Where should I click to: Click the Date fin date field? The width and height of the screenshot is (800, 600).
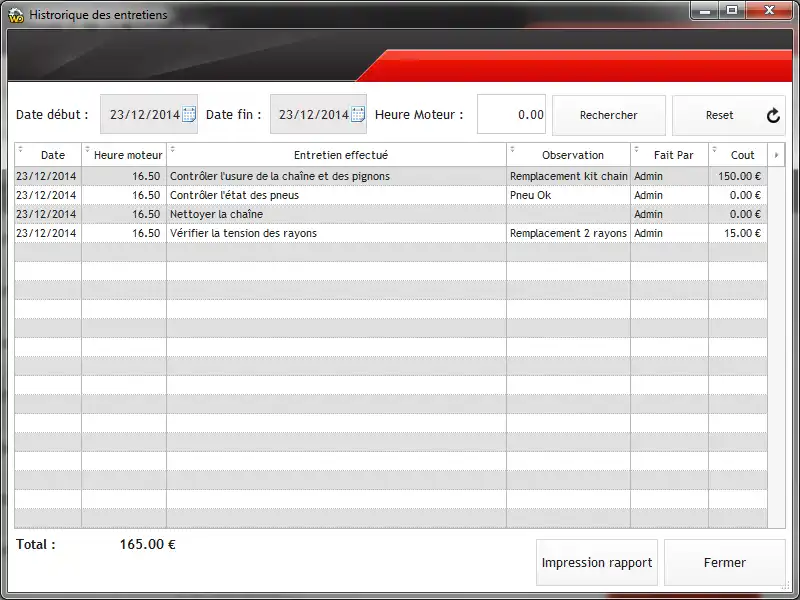(x=318, y=114)
